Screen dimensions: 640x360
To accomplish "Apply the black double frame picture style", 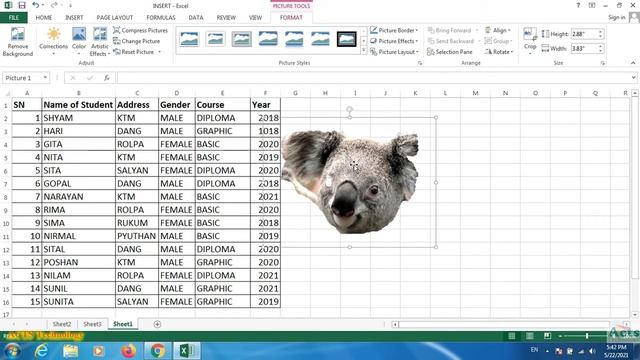I will [x=347, y=39].
